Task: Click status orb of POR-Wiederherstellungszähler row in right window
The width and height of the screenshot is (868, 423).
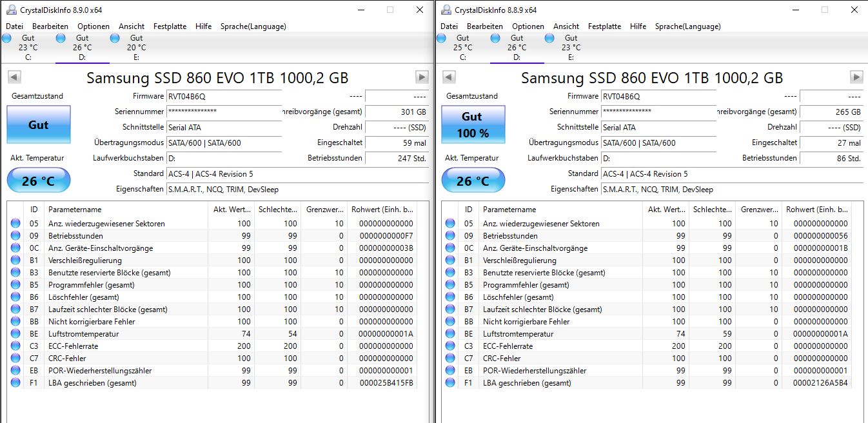Action: pyautogui.click(x=450, y=371)
